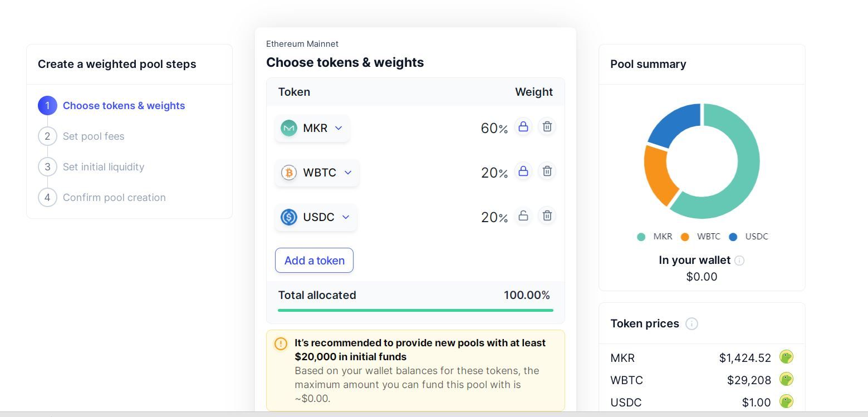This screenshot has width=868, height=417.
Task: Click the CoinGecko icon beside WBTC price
Action: (786, 380)
